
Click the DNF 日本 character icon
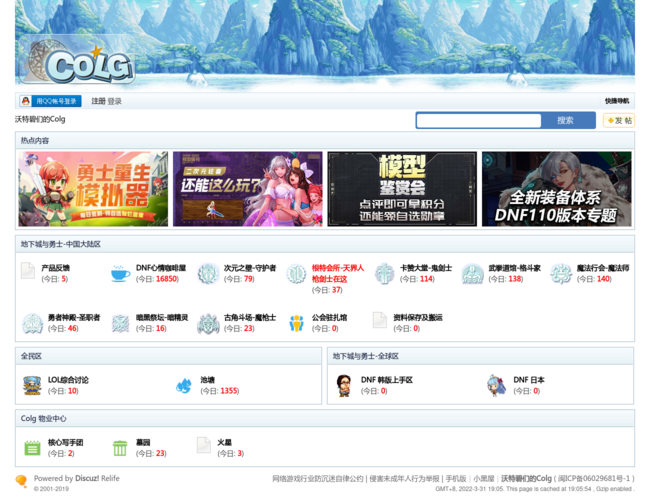pyautogui.click(x=497, y=386)
